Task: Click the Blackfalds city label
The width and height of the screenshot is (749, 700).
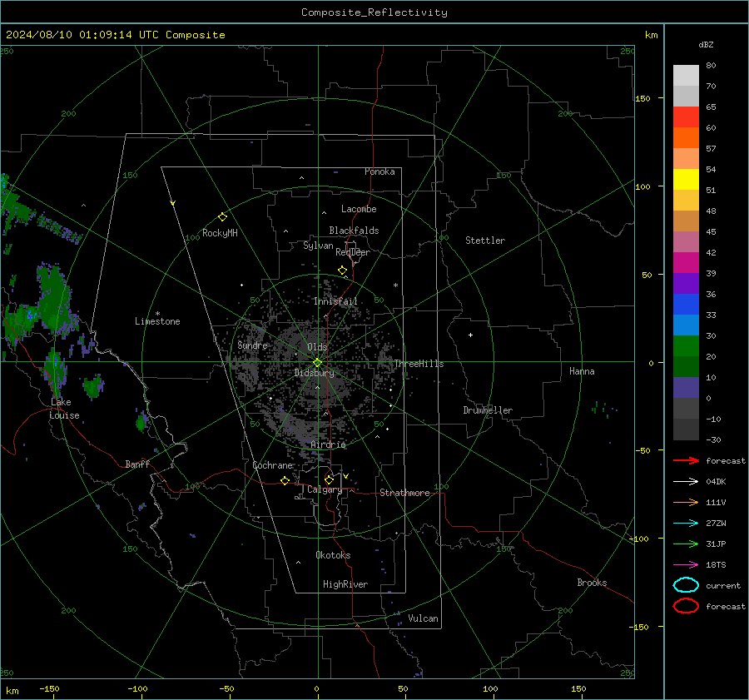Action: pos(354,231)
